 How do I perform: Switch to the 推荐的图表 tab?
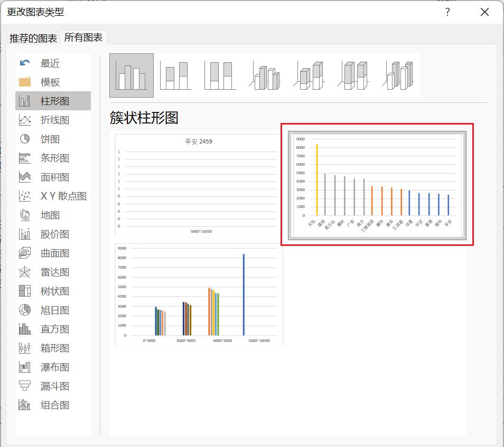point(33,38)
